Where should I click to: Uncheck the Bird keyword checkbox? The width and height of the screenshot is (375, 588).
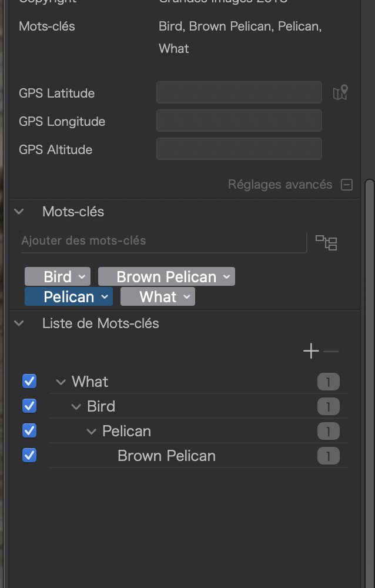(x=29, y=406)
